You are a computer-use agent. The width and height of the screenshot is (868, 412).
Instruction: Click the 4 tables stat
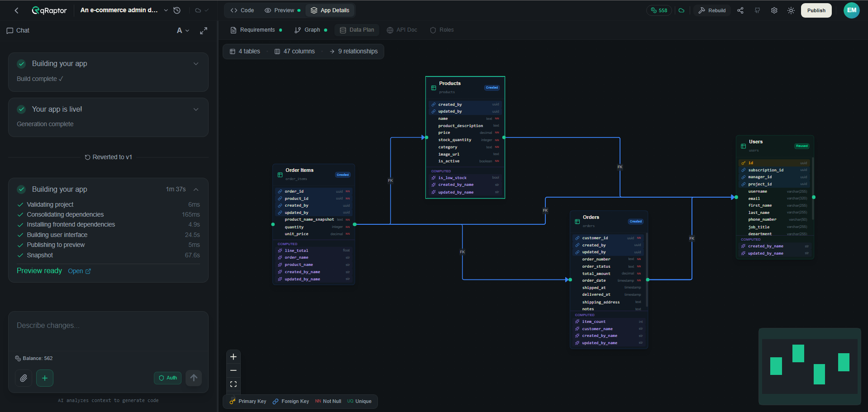(x=245, y=51)
